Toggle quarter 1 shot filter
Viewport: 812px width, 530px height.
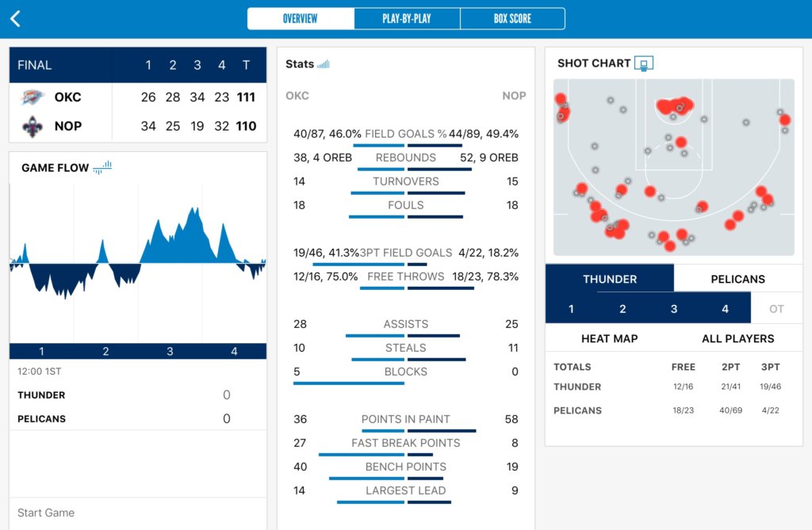click(571, 309)
